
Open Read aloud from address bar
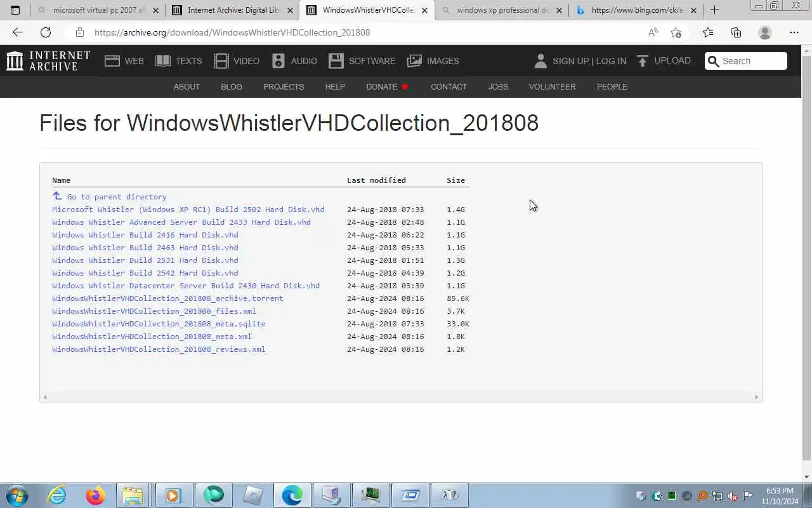[653, 32]
